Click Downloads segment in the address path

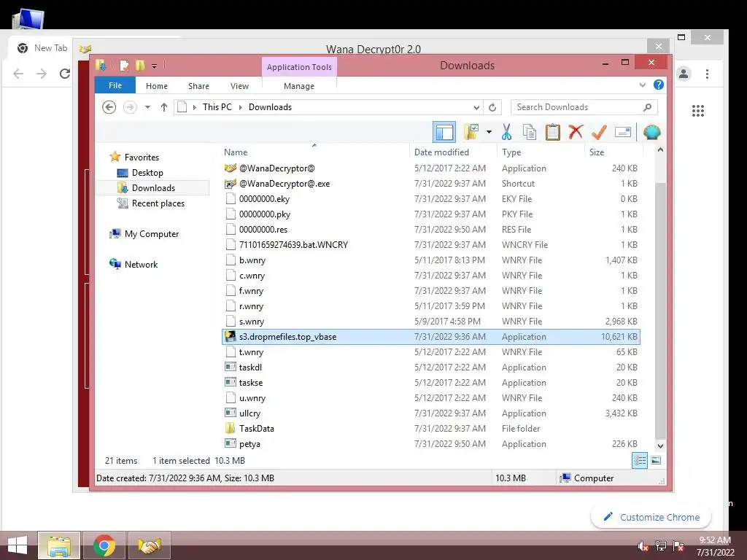(270, 107)
